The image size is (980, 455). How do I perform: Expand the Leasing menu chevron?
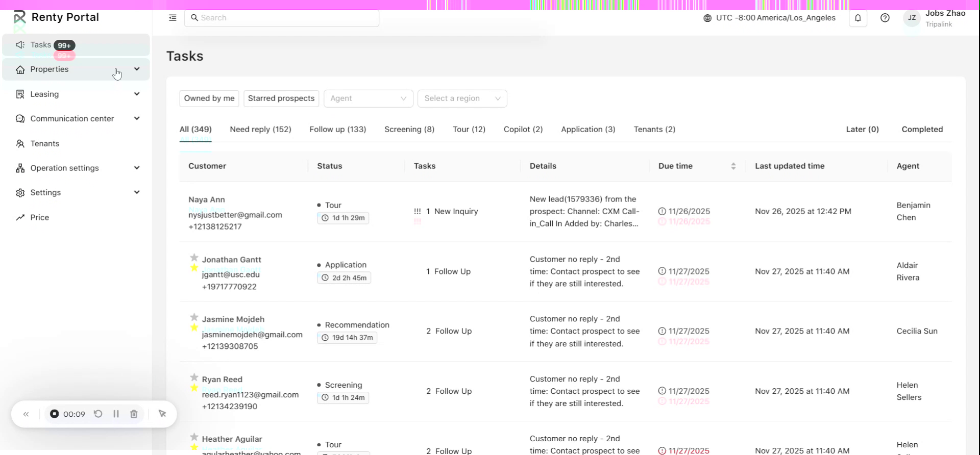tap(137, 94)
